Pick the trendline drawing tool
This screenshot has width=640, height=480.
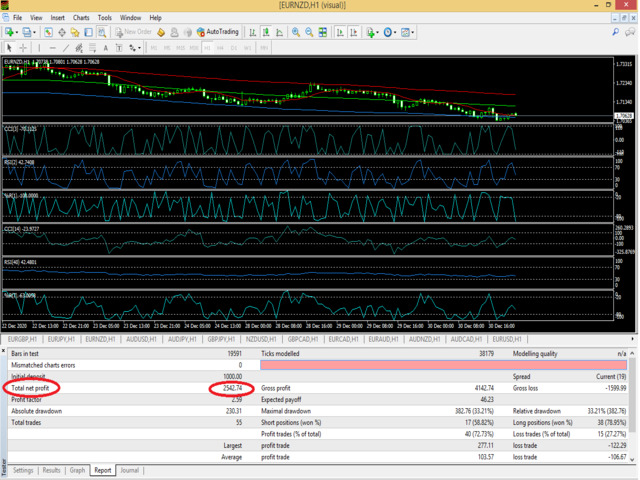68,47
